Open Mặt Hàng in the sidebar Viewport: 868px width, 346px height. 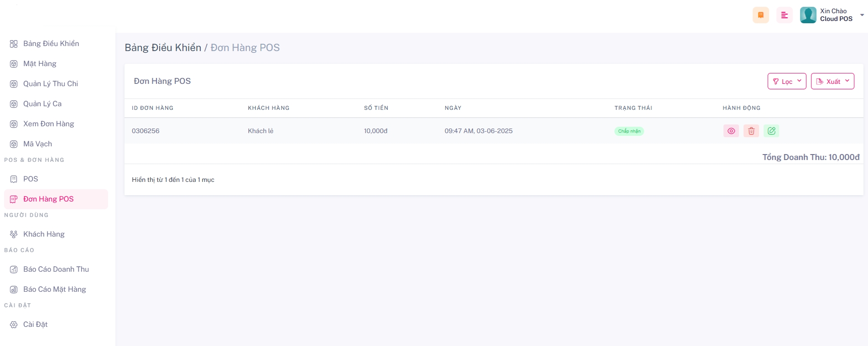coord(40,64)
